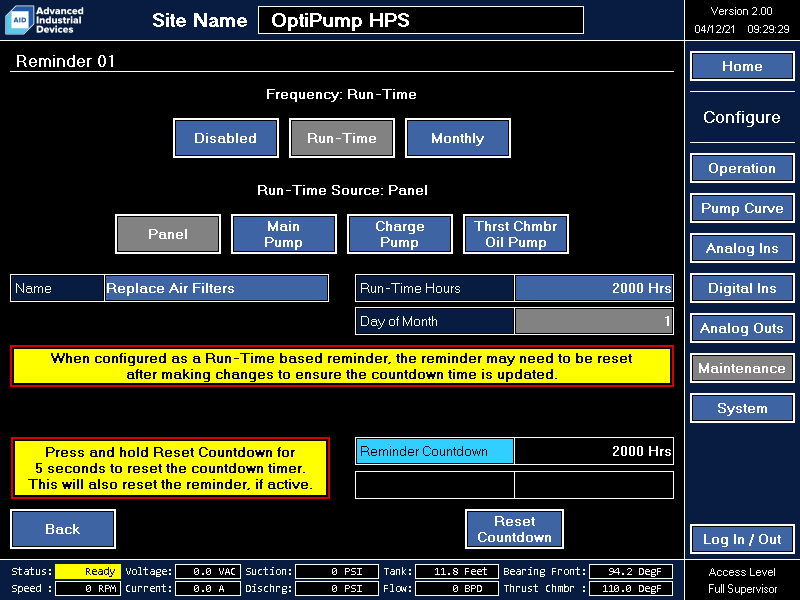Set reminder frequency to Disabled
Screen dimensions: 800x600
[226, 138]
